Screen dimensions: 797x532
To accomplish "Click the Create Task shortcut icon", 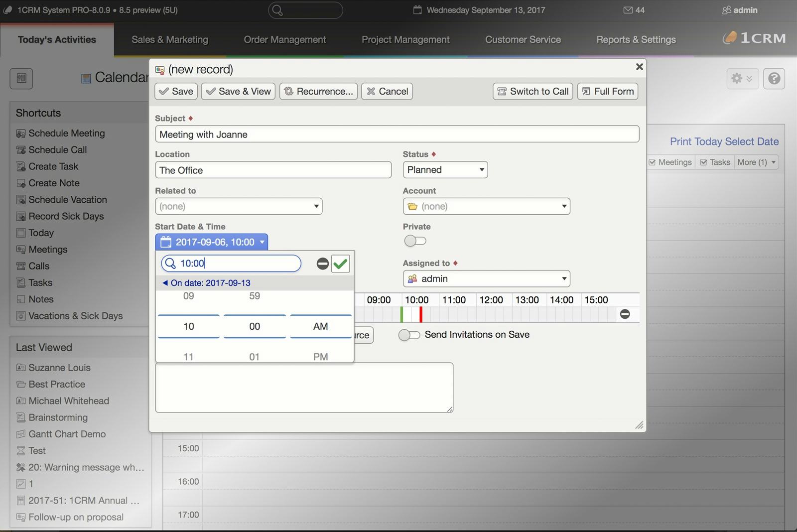I will click(21, 166).
